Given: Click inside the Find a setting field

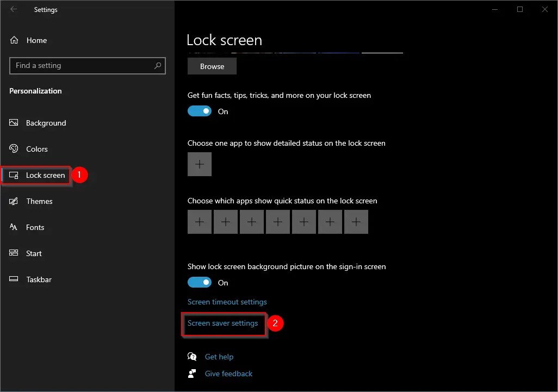Looking at the screenshot, I should tap(82, 65).
